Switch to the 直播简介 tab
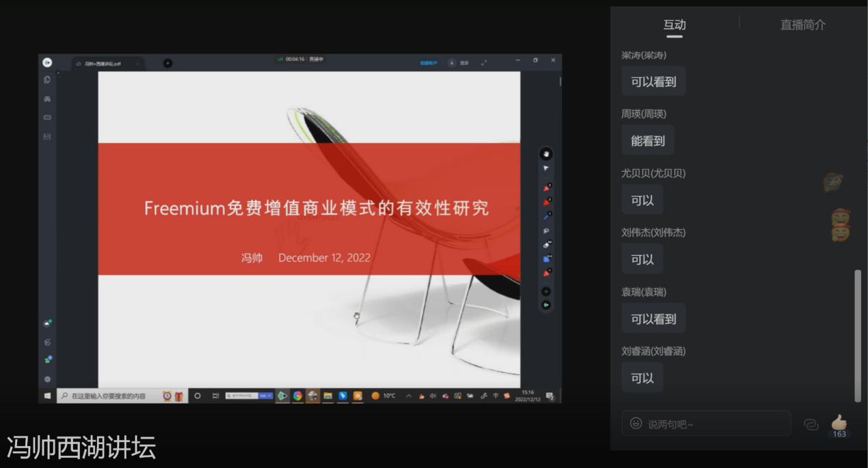This screenshot has height=468, width=868. coord(803,25)
